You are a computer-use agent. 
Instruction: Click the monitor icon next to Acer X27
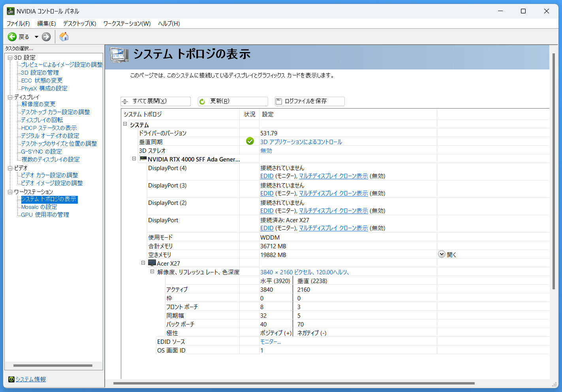click(152, 263)
